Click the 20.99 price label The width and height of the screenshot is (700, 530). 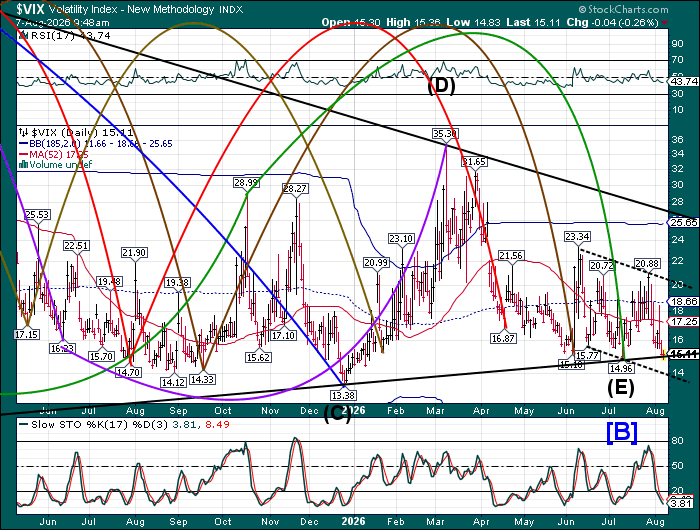[x=376, y=263]
